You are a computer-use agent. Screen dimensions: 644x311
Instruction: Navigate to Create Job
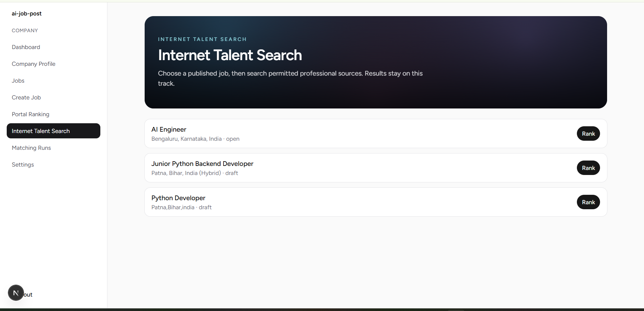point(26,97)
